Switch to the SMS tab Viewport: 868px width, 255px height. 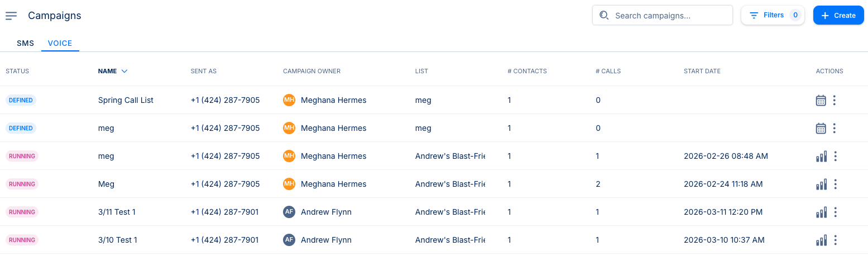pyautogui.click(x=25, y=43)
